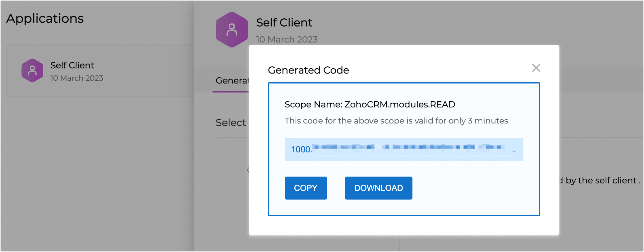Click the 3-minute validity warning message
This screenshot has width=644, height=252.
396,121
